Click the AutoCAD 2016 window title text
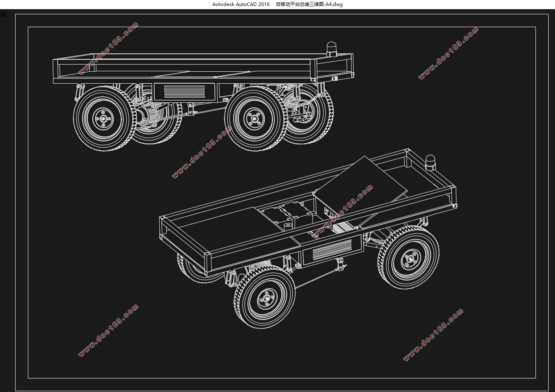The width and height of the screenshot is (555, 392). 241,4
